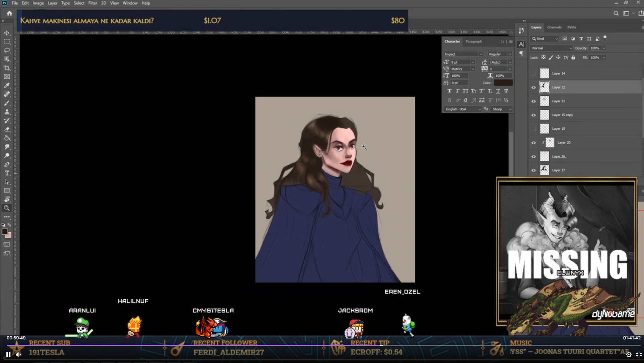Hide Layer 17 eye icon
Screen dimensions: 644x363
[533, 170]
